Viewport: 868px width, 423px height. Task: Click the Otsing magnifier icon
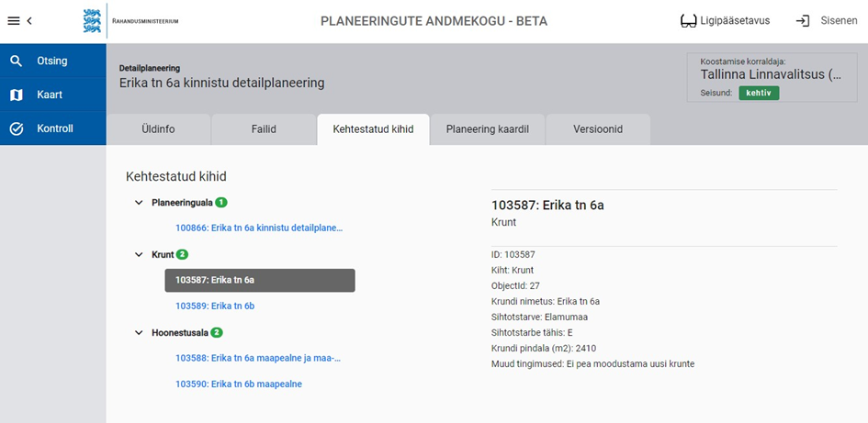click(x=17, y=61)
